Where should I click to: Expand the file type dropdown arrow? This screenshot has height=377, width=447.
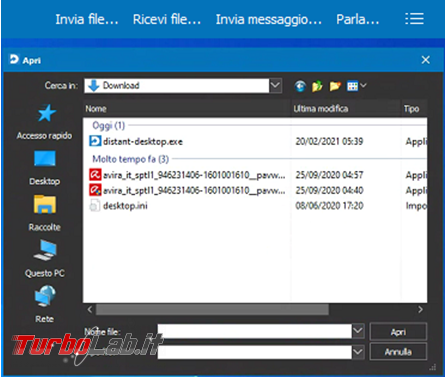pyautogui.click(x=358, y=352)
